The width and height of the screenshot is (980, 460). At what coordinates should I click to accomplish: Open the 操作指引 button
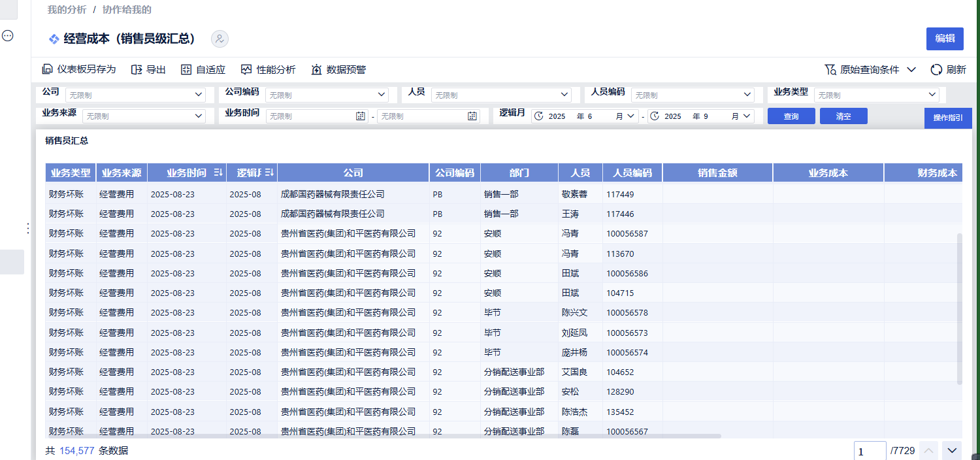tap(948, 118)
